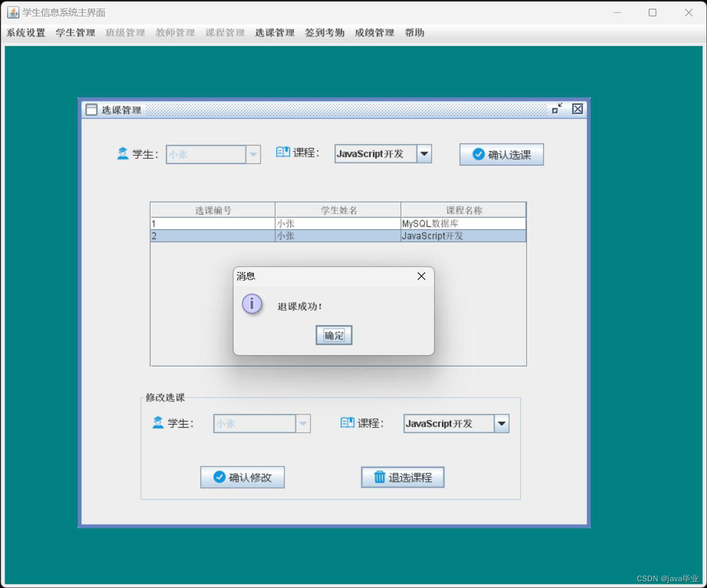
Task: Close the 选课管理 internal window
Action: click(578, 109)
